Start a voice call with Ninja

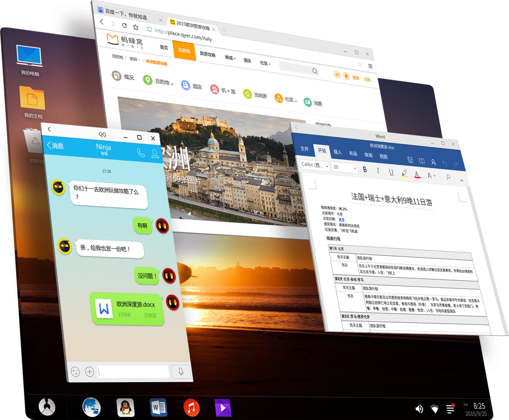(141, 153)
